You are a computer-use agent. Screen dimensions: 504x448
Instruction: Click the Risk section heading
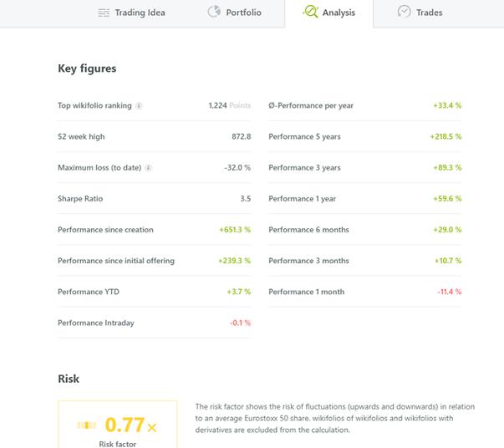tap(69, 379)
